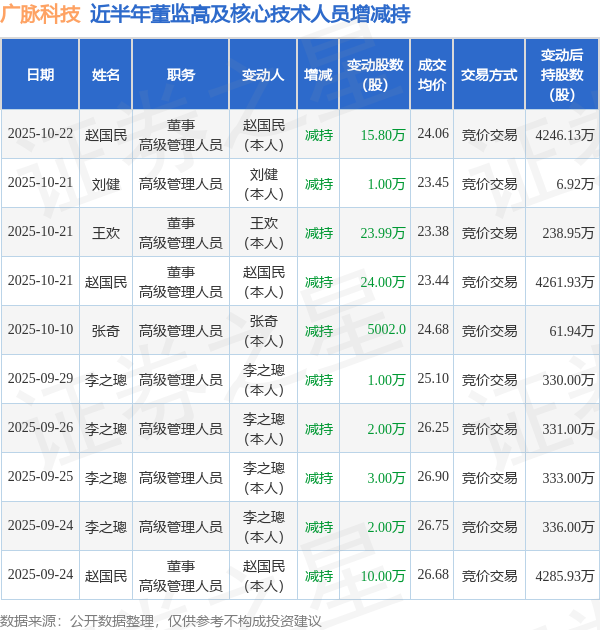600x630 pixels.
Task: Click 刘健(本人) in the 变动人 column
Action: click(x=264, y=184)
